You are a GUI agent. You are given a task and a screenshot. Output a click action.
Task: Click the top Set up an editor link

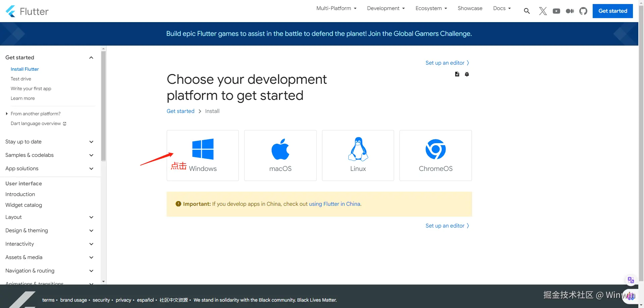point(447,63)
